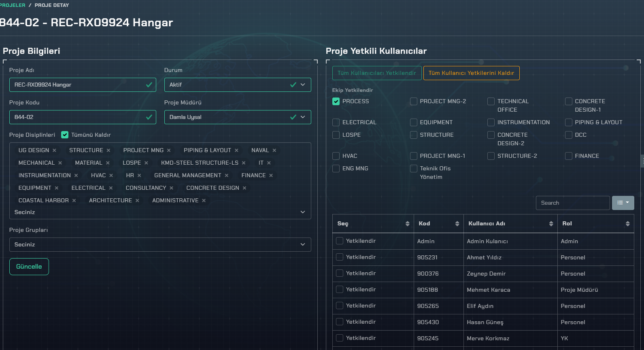Click the user Search field
This screenshot has width=644, height=350.
click(x=572, y=203)
